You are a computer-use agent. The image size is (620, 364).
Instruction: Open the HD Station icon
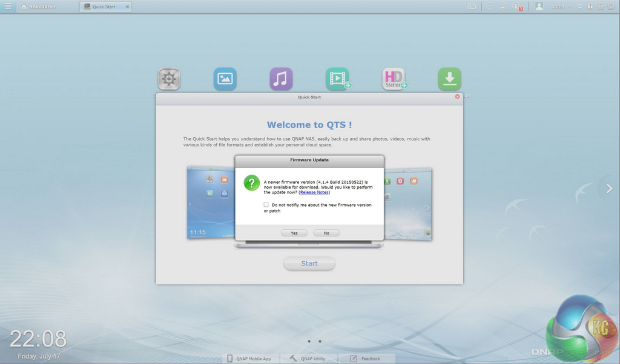pos(394,79)
